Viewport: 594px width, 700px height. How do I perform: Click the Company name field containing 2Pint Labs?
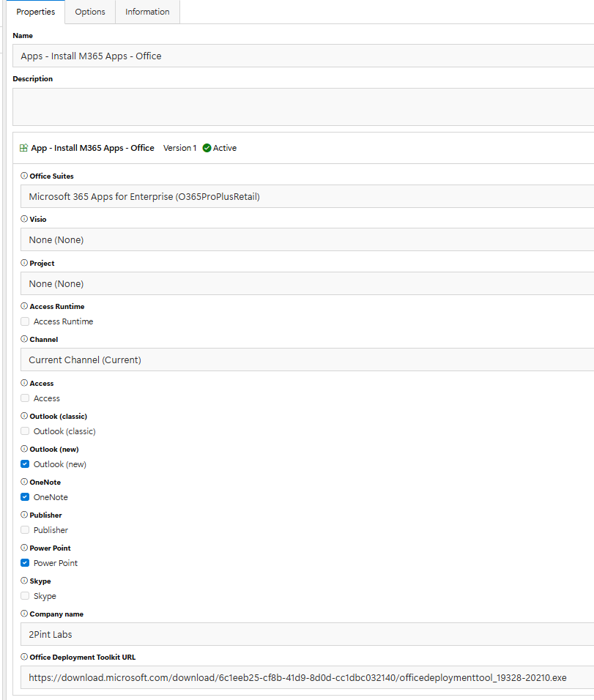pos(308,634)
